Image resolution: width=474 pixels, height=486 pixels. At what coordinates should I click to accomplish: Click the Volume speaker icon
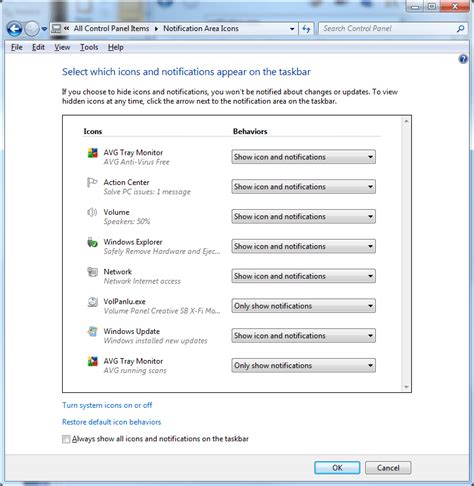(92, 212)
